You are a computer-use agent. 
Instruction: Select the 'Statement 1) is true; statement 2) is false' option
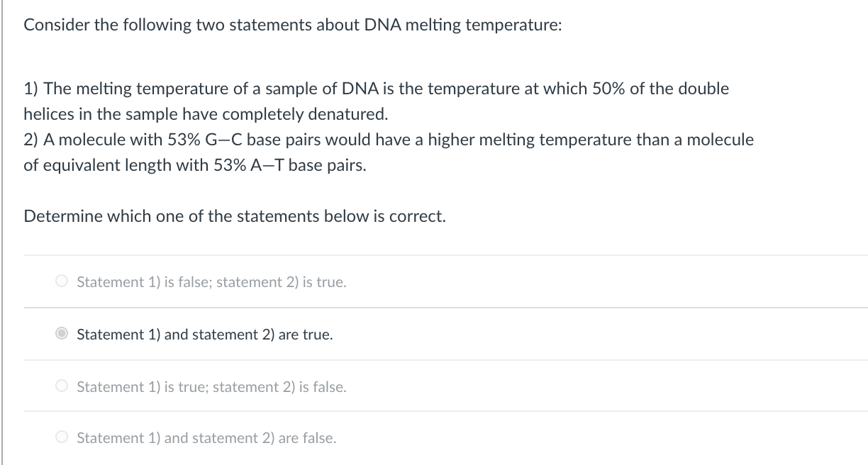[x=211, y=386]
